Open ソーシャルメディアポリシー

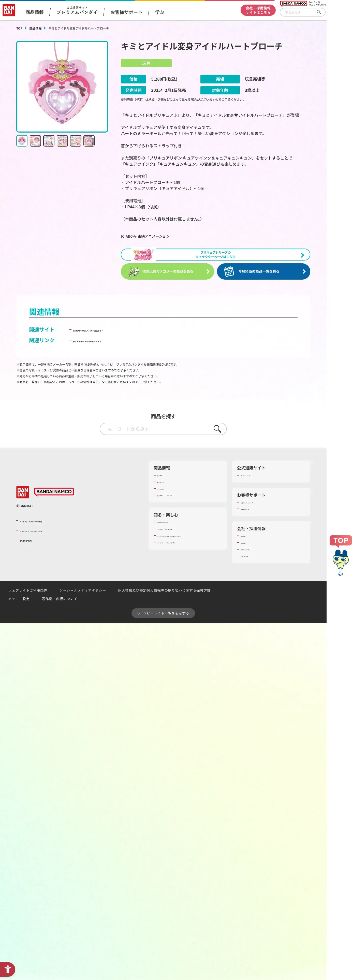point(82,590)
